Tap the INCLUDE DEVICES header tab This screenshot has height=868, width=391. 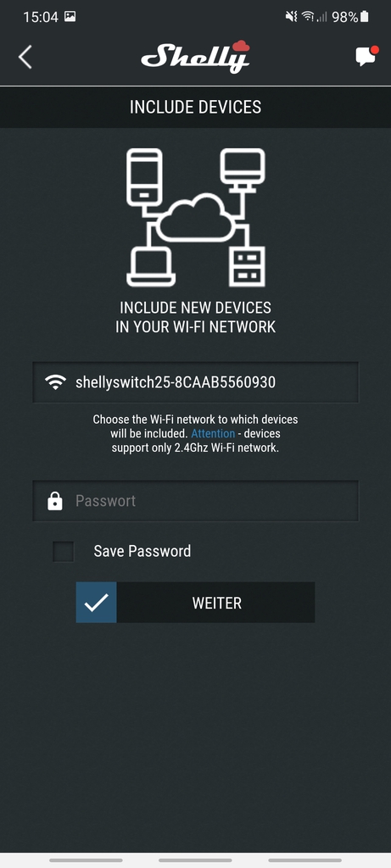[195, 107]
